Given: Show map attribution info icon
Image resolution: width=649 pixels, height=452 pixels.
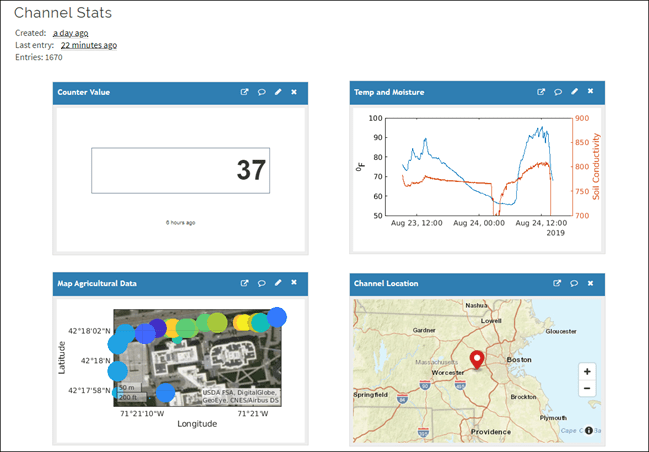Looking at the screenshot, I should (x=589, y=430).
